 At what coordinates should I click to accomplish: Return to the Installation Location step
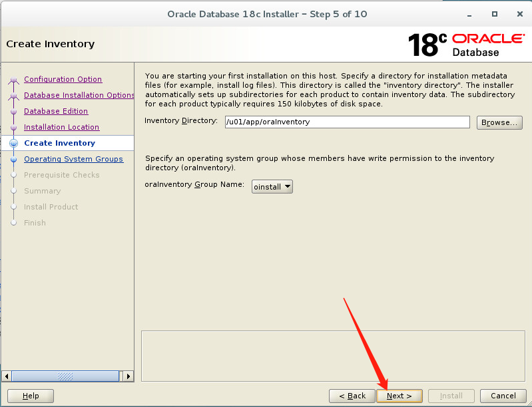[61, 127]
